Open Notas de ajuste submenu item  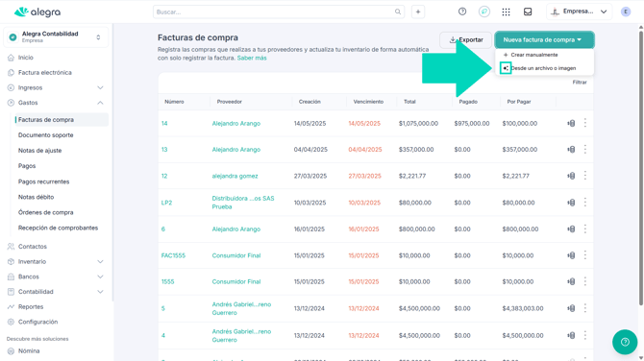point(39,151)
